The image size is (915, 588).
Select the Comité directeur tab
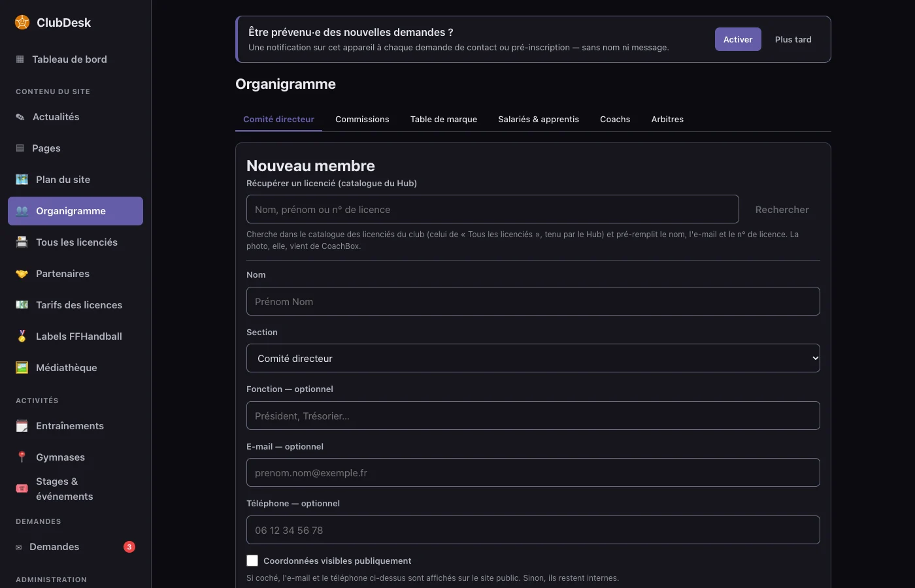click(x=278, y=119)
